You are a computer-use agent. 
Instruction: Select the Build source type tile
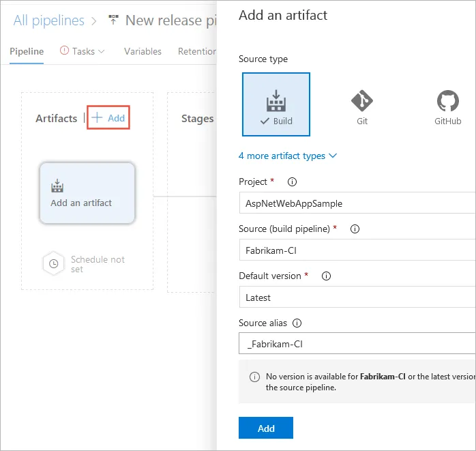point(276,104)
